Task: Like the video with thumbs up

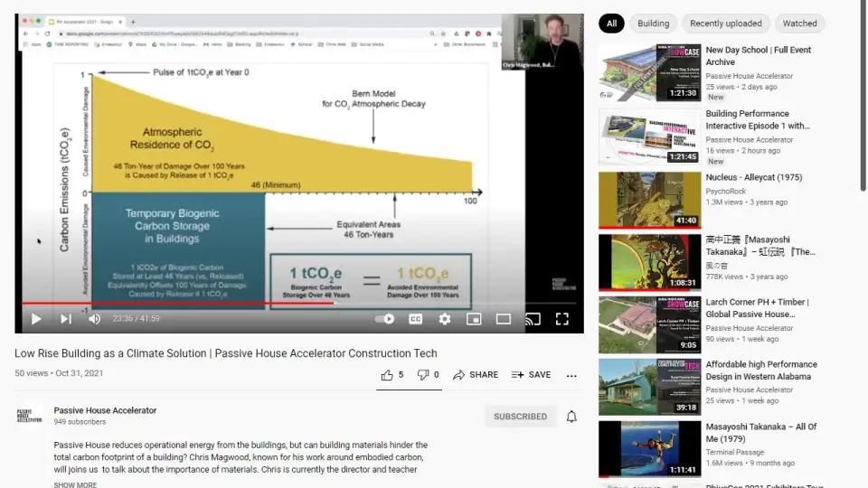Action: coord(392,375)
